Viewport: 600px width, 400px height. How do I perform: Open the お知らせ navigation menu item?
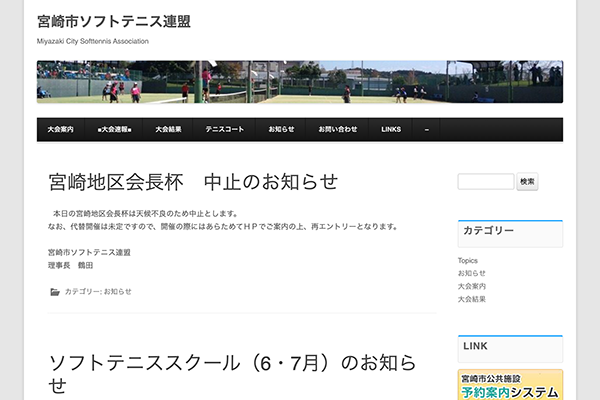[281, 130]
